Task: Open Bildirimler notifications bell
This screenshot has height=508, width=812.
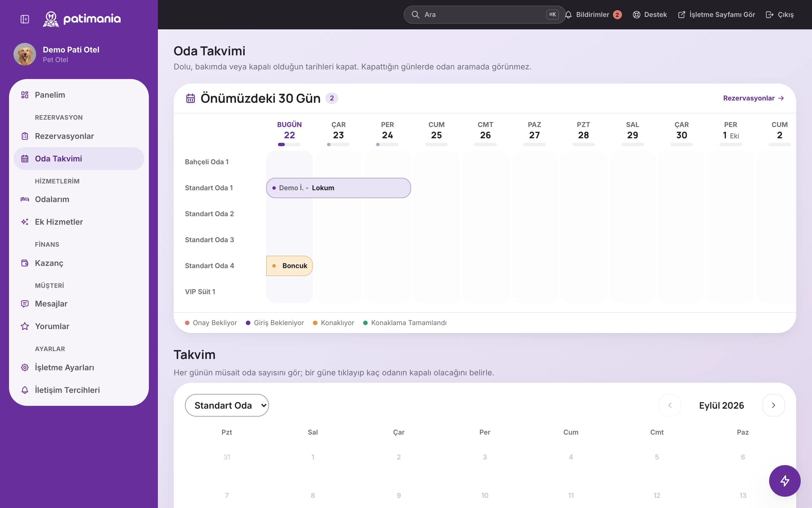Action: 593,14
